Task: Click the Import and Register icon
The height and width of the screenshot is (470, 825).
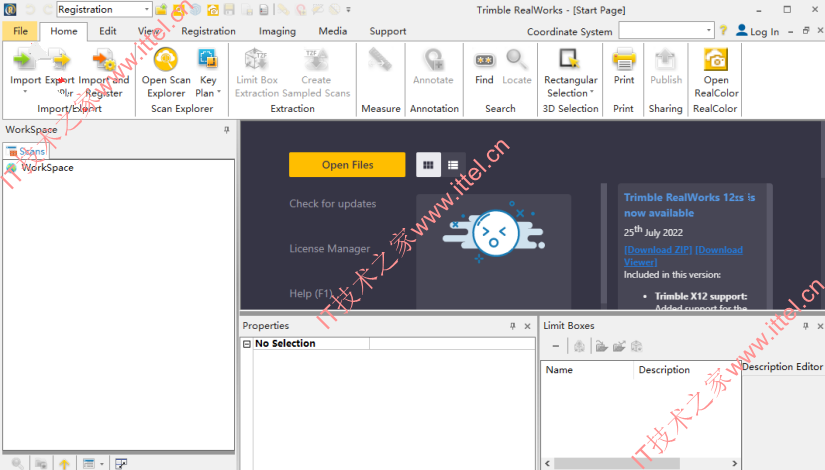Action: coord(104,59)
